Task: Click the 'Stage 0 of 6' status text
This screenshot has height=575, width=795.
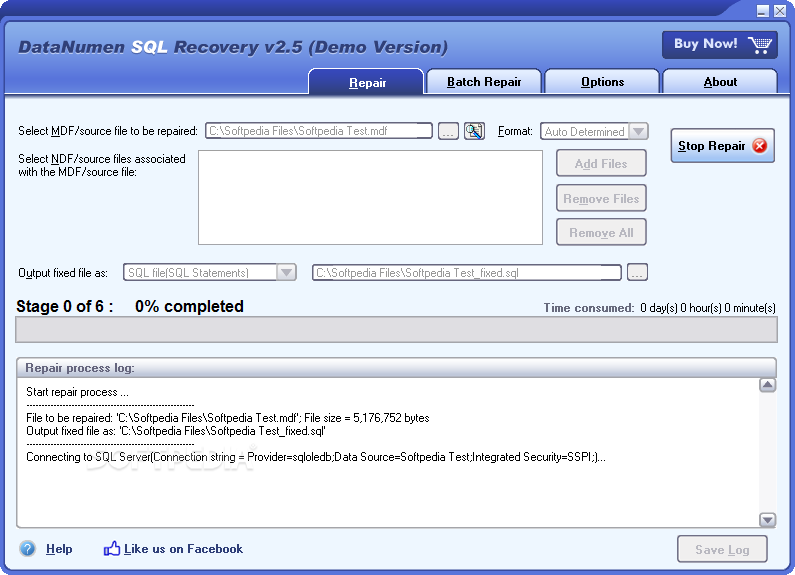Action: [65, 306]
